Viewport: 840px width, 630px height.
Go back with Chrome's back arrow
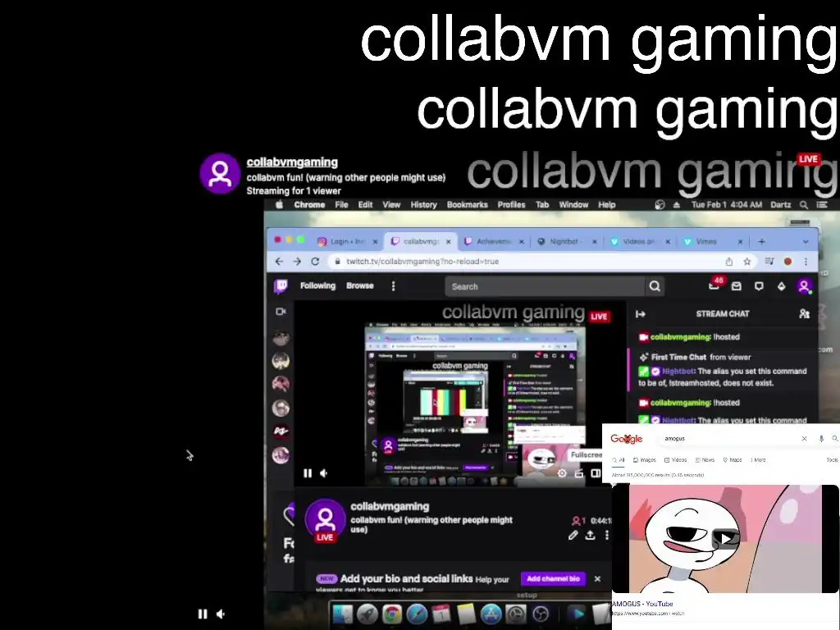tap(279, 262)
